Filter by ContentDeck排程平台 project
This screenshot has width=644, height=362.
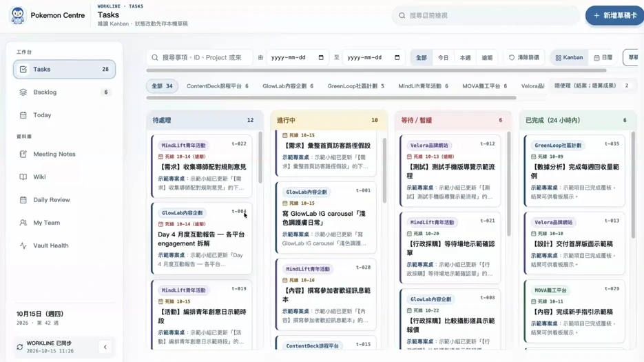coord(217,86)
